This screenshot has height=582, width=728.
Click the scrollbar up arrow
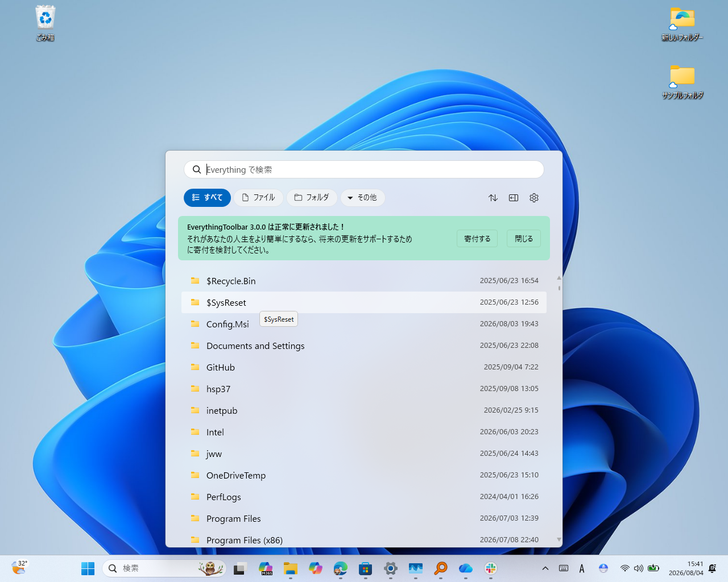point(559,278)
